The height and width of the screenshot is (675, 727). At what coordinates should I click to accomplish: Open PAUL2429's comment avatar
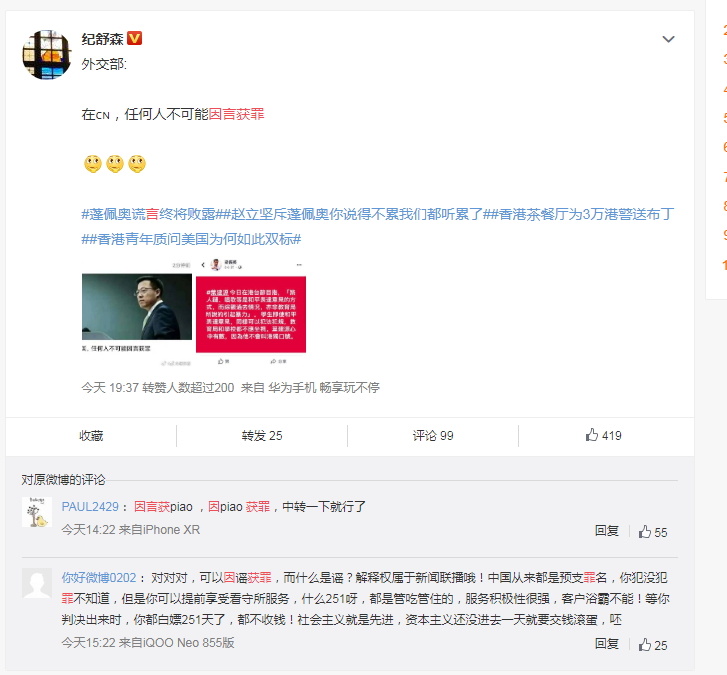point(37,512)
